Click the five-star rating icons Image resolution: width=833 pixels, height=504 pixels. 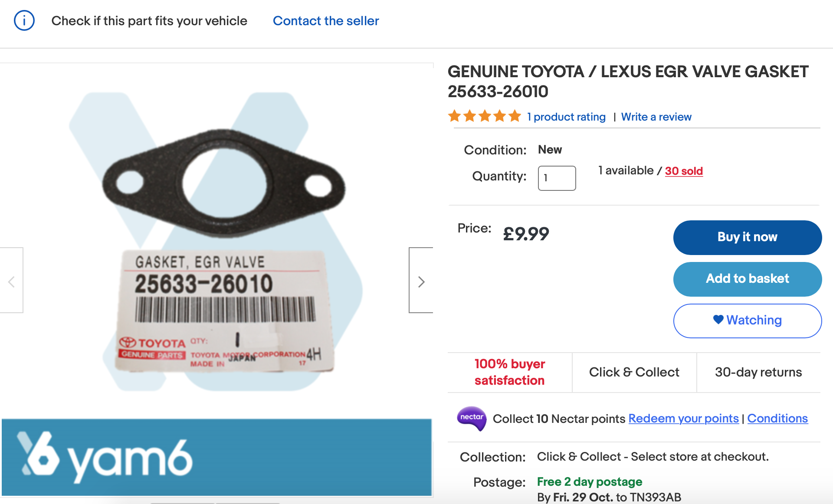pyautogui.click(x=484, y=116)
